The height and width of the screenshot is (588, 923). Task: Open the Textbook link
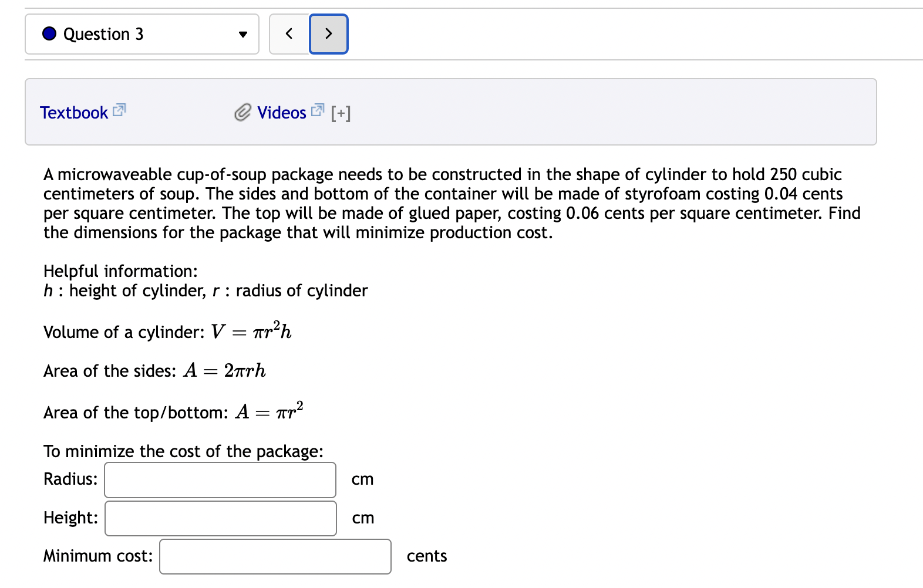[x=74, y=113]
